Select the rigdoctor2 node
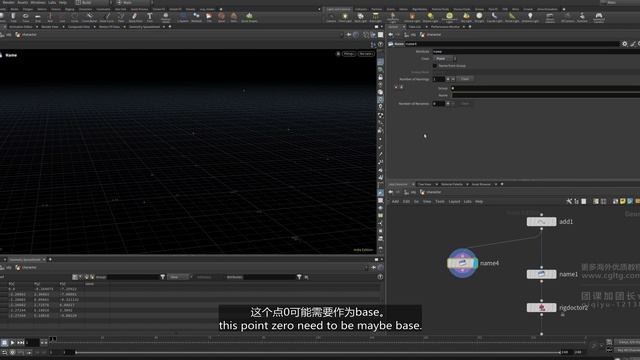The image size is (640, 360). click(541, 307)
